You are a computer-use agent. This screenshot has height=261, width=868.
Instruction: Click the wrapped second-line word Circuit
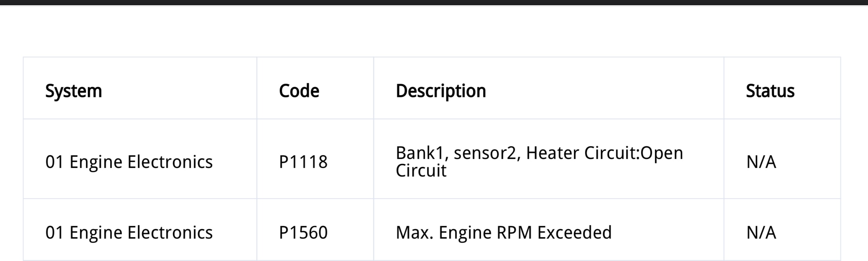[421, 171]
